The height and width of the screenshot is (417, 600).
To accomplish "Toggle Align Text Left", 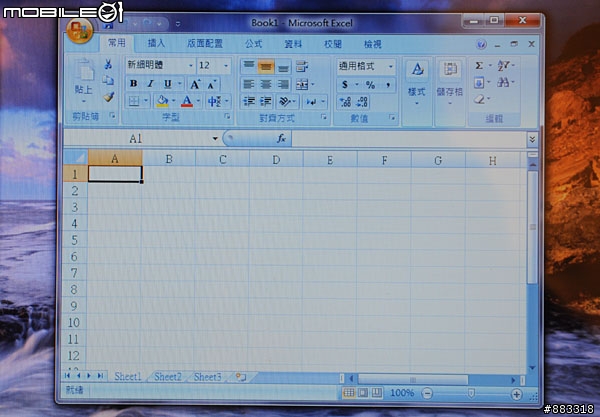I will click(249, 84).
